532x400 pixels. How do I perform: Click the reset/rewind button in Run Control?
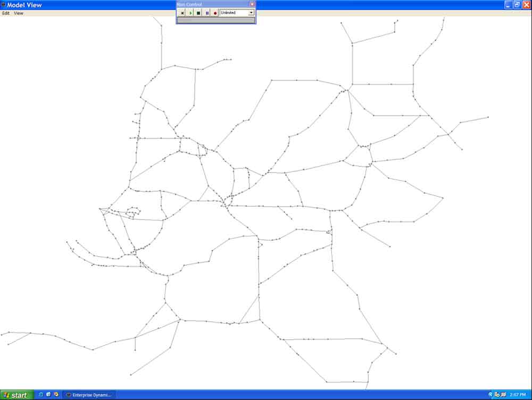tap(182, 13)
